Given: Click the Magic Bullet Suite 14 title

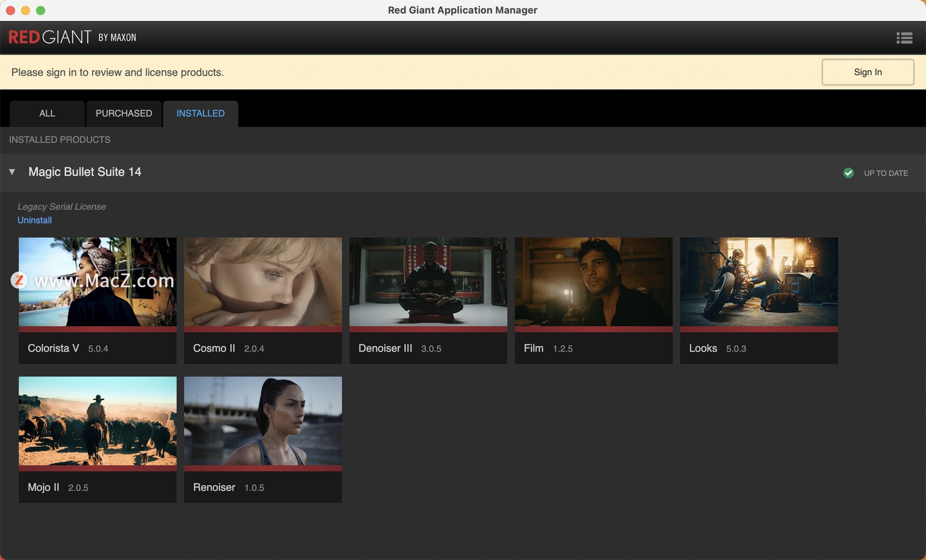Looking at the screenshot, I should pyautogui.click(x=85, y=172).
